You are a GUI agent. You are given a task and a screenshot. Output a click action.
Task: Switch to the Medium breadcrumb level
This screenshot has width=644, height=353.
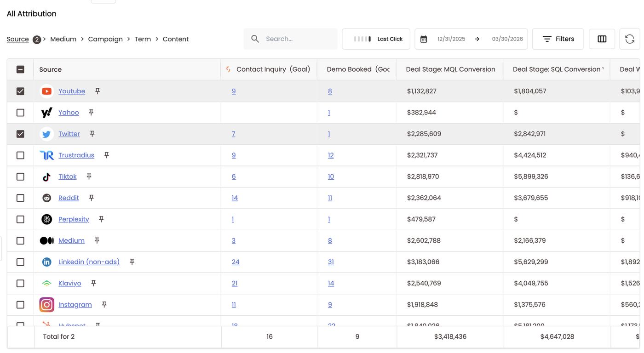pos(63,39)
